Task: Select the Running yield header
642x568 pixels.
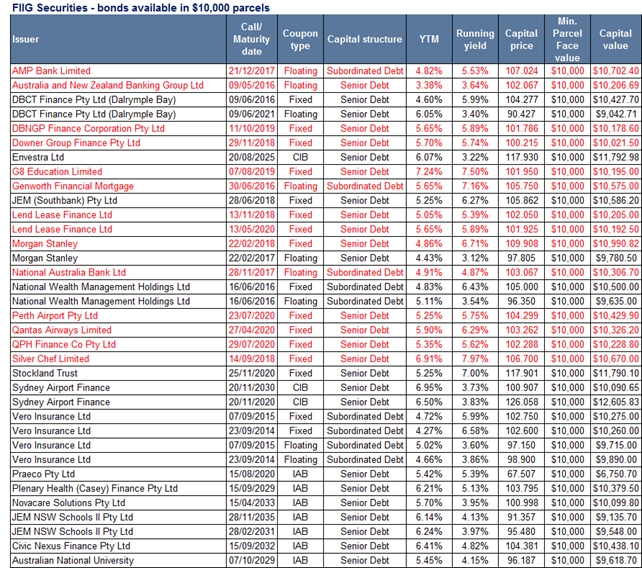Action: (x=475, y=39)
